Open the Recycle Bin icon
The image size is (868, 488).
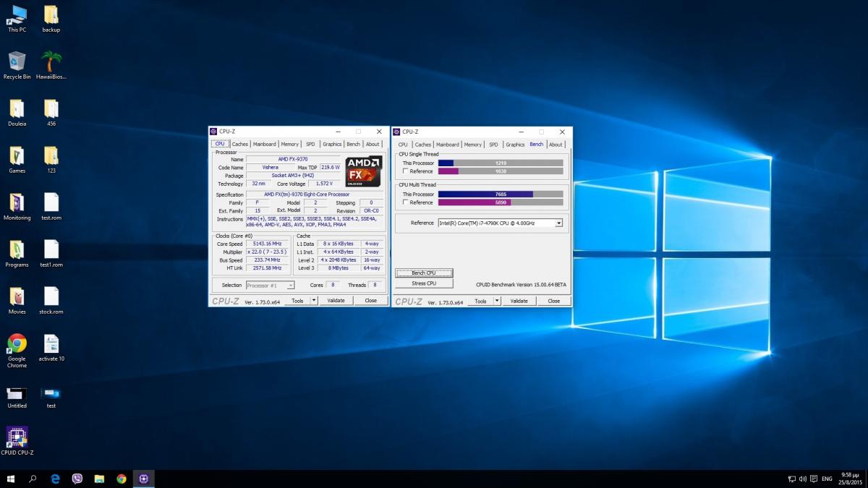(17, 66)
